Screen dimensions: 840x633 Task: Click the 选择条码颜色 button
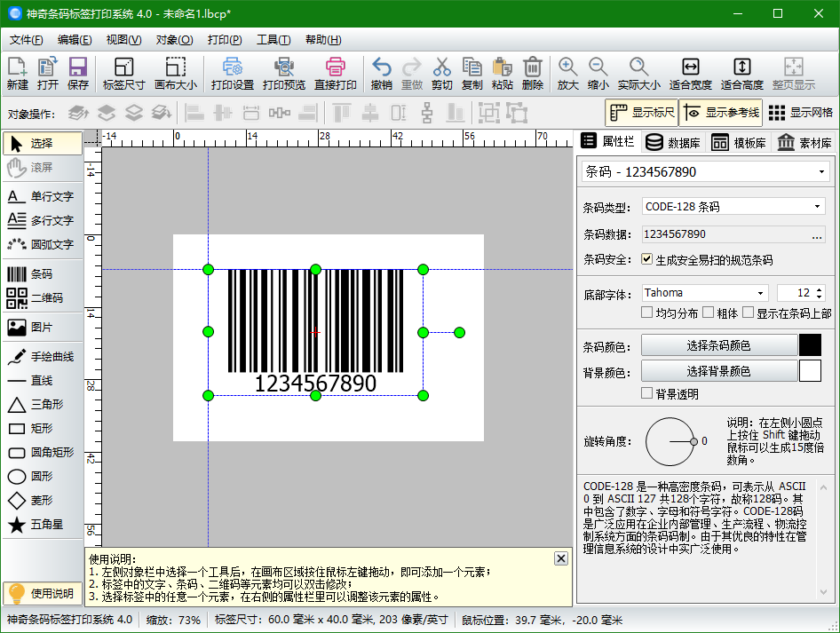point(719,345)
